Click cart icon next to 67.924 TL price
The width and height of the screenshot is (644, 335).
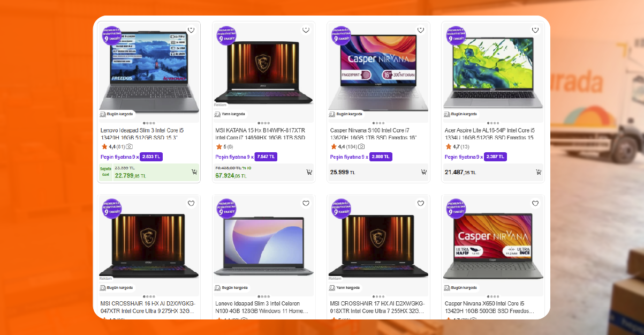point(309,172)
